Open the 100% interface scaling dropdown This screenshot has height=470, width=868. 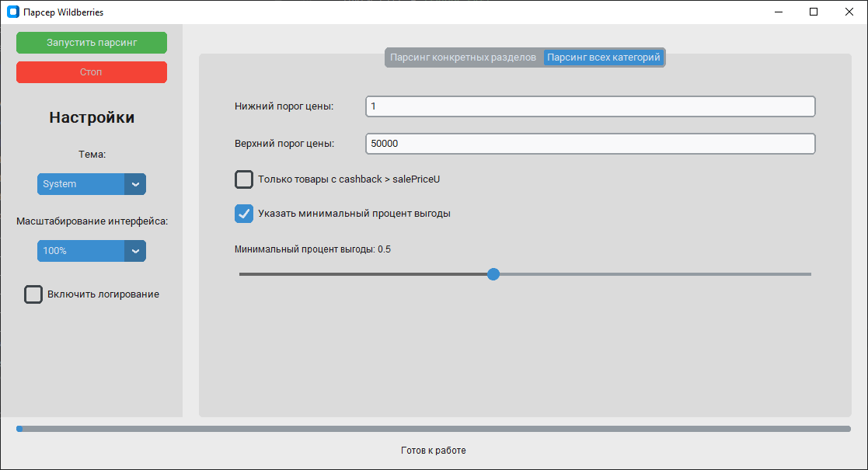92,251
